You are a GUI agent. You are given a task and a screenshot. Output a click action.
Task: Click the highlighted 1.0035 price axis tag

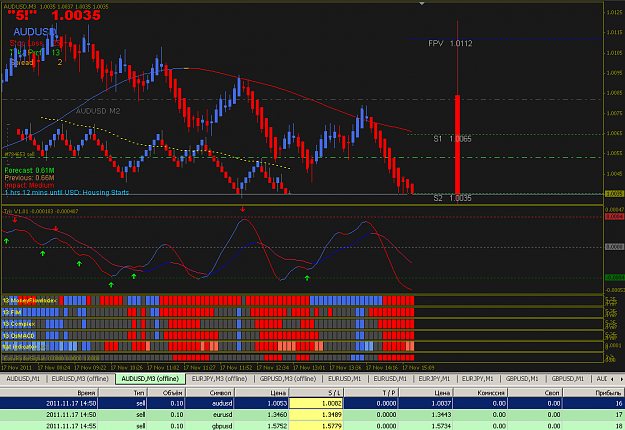(614, 194)
